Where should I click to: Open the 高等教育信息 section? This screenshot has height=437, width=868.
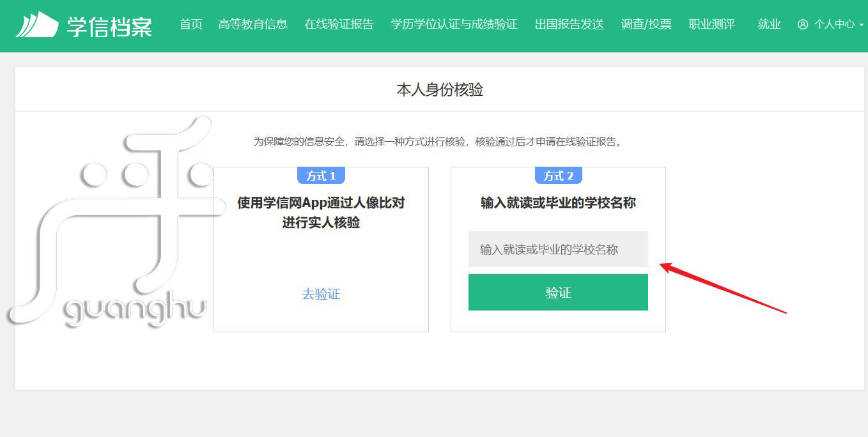(253, 24)
